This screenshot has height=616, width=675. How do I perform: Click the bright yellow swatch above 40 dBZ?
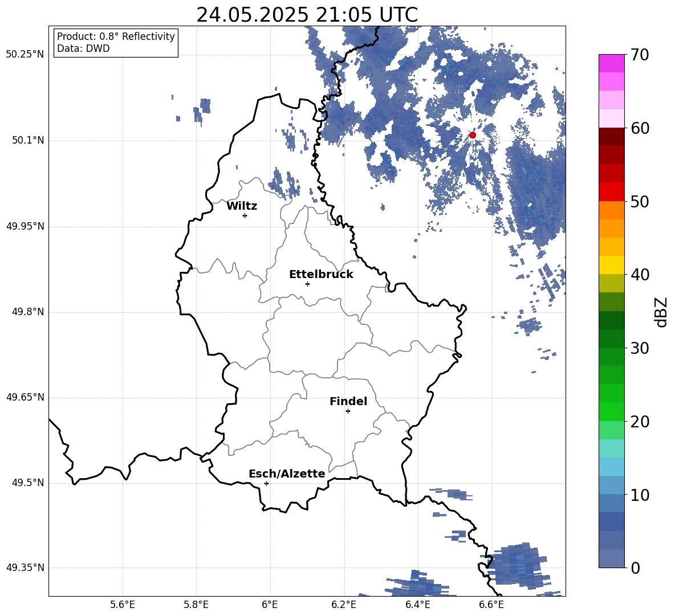611,265
